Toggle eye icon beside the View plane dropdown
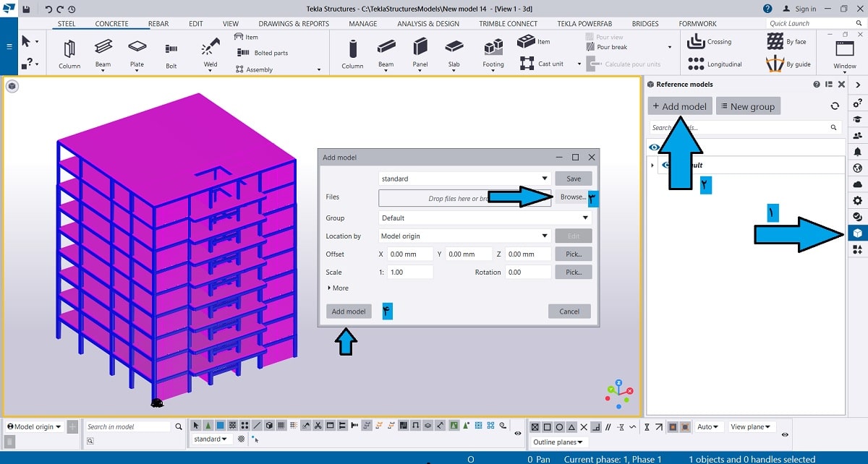 tap(785, 435)
